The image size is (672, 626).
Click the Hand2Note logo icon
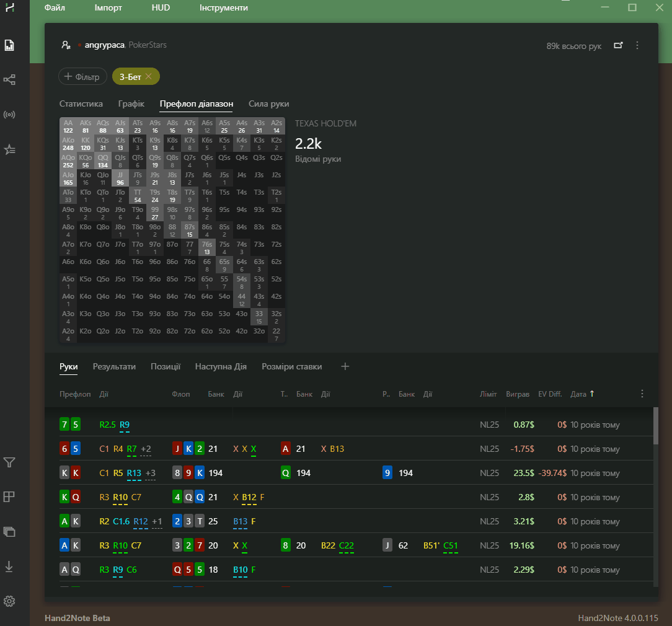pyautogui.click(x=9, y=7)
